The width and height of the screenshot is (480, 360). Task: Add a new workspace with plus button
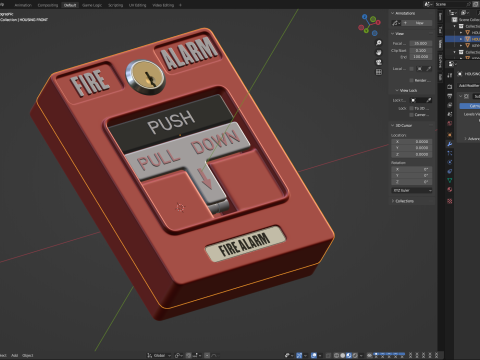click(x=180, y=5)
